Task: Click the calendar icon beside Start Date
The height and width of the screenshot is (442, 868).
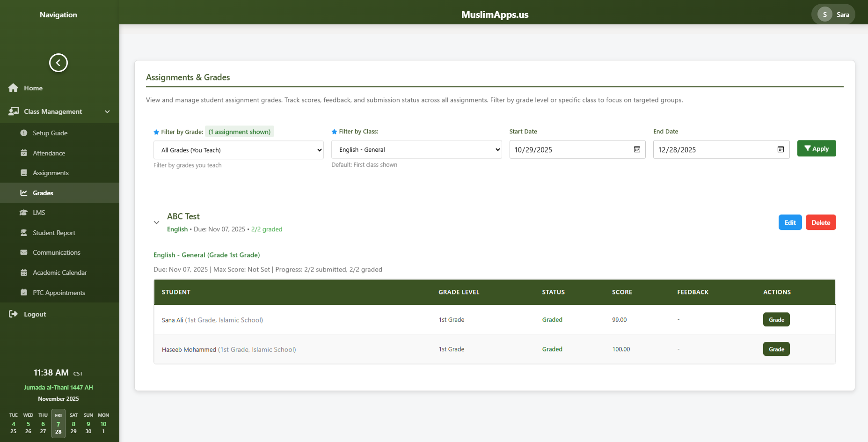Action: coord(637,149)
